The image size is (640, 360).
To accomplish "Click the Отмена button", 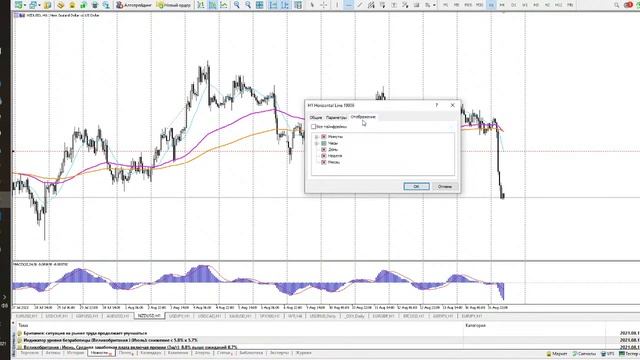I will click(444, 187).
